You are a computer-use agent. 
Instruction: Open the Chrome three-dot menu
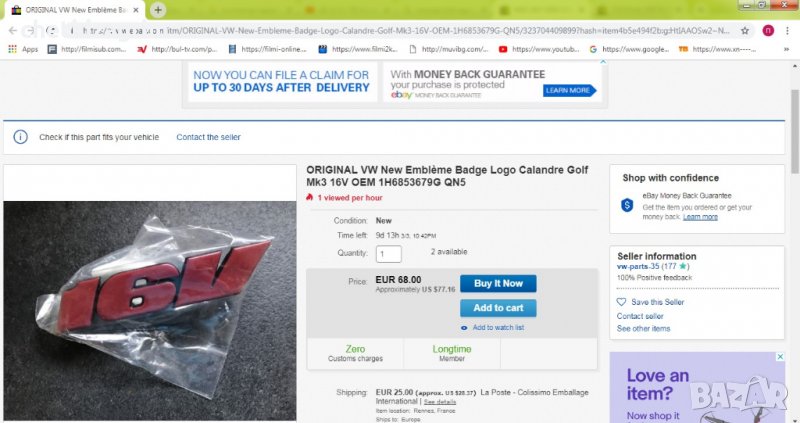[x=785, y=30]
